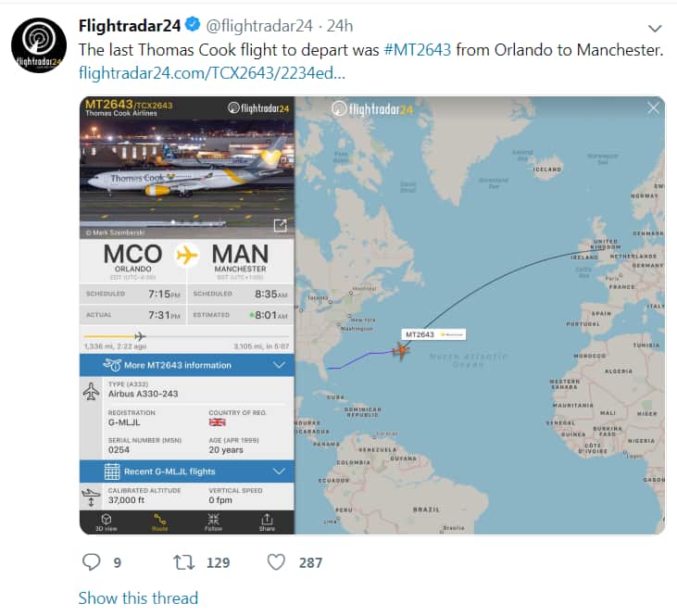Viewport: 677px width, 616px height.
Task: Expand the aircraft photo to full size
Action: pos(280,225)
